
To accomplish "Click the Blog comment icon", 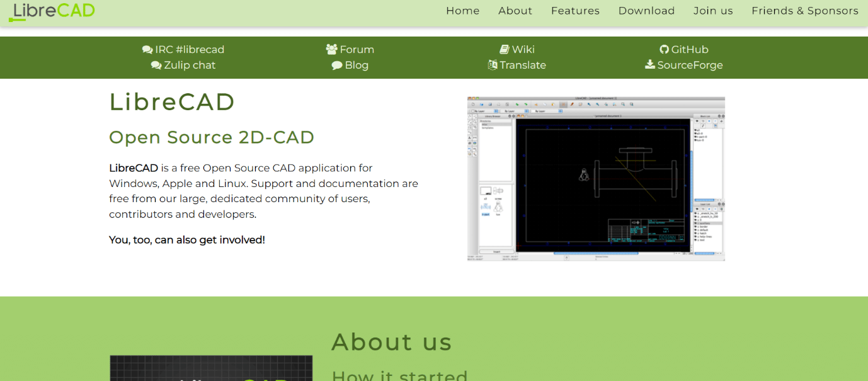I will (337, 65).
